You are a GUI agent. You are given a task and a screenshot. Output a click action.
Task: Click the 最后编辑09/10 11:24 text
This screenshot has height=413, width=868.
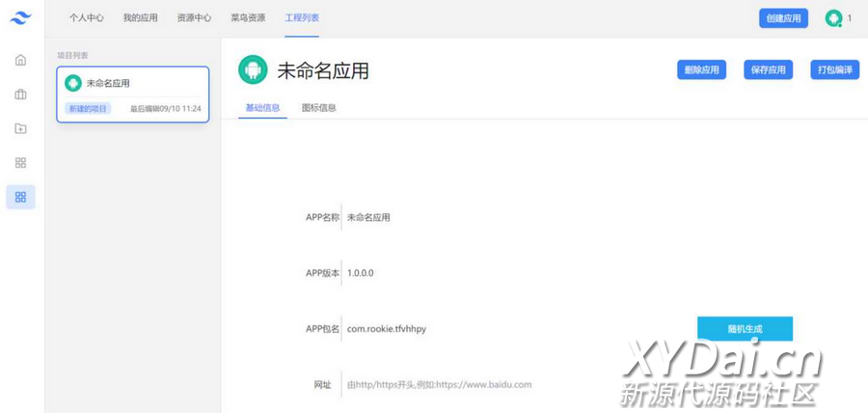(x=166, y=108)
